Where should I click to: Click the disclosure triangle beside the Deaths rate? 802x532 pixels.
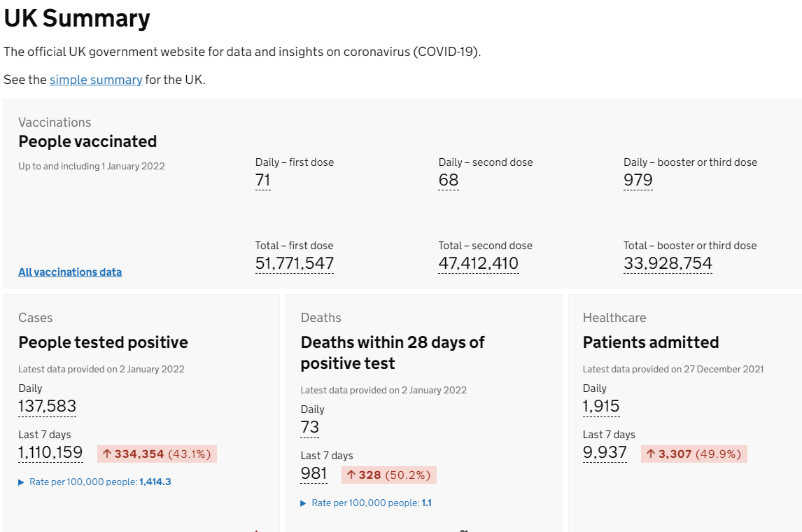point(303,503)
